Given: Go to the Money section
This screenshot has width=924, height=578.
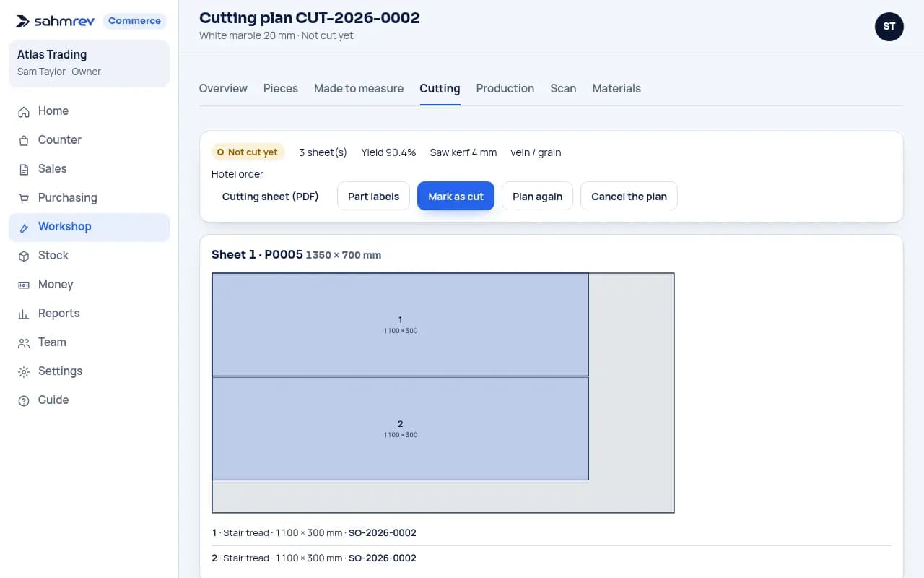Looking at the screenshot, I should 89,285.
